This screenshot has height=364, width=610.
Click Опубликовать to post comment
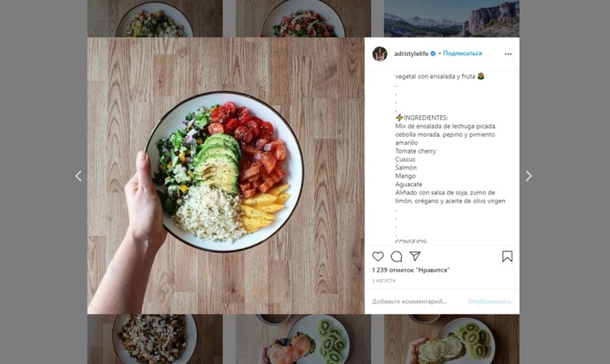click(490, 301)
